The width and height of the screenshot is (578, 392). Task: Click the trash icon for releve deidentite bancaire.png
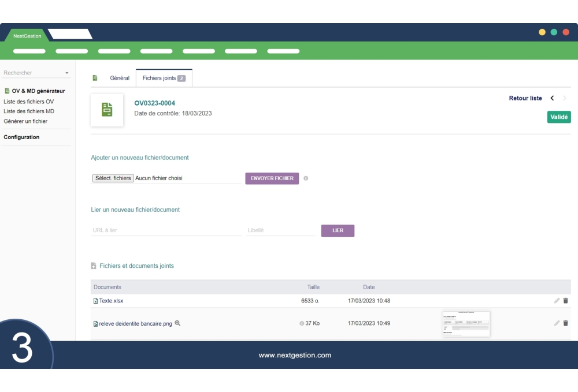point(565,323)
